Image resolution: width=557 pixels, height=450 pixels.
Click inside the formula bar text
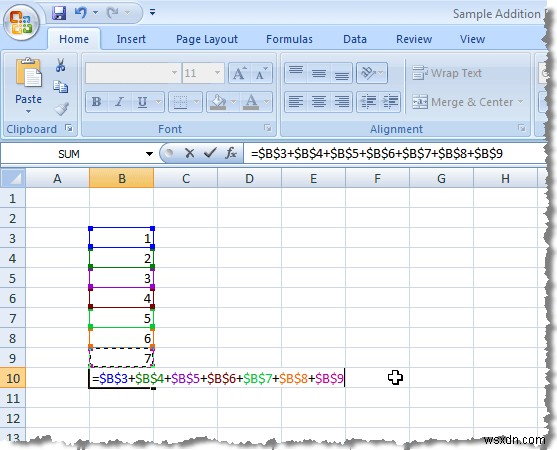(x=377, y=153)
